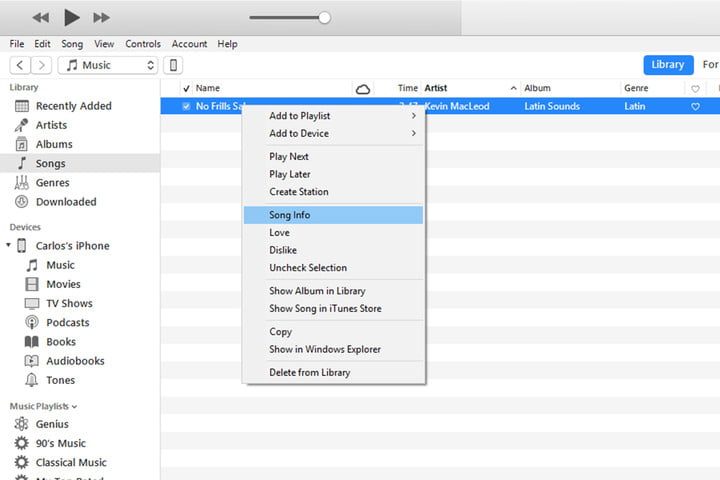Click the iPhone device icon in toolbar
This screenshot has height=480, width=720.
(173, 65)
